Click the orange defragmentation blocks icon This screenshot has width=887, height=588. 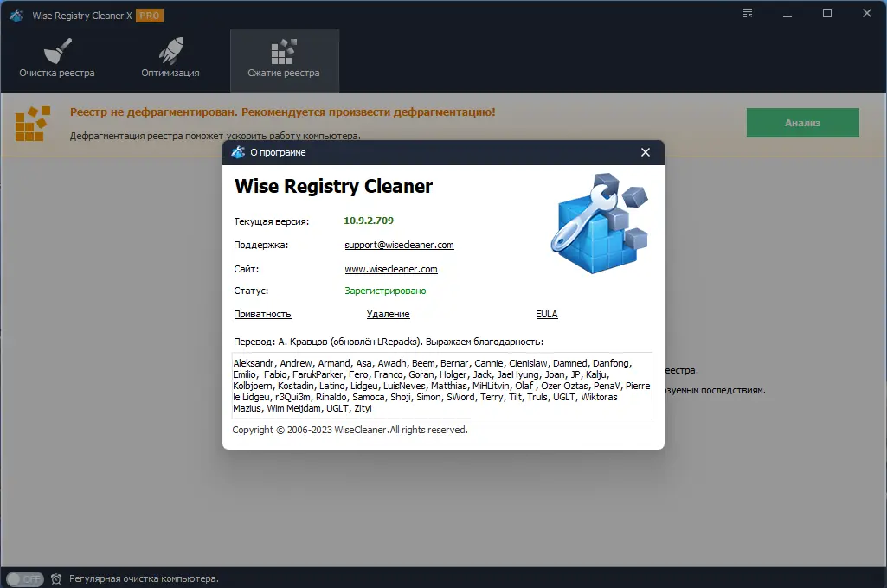31,122
